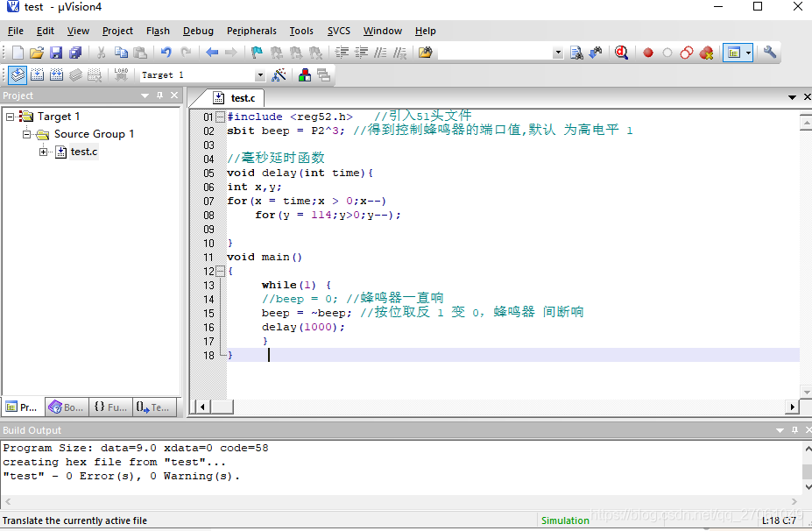Collapse the Target 1 tree node
Viewport: 812px width, 531px height.
(11, 117)
